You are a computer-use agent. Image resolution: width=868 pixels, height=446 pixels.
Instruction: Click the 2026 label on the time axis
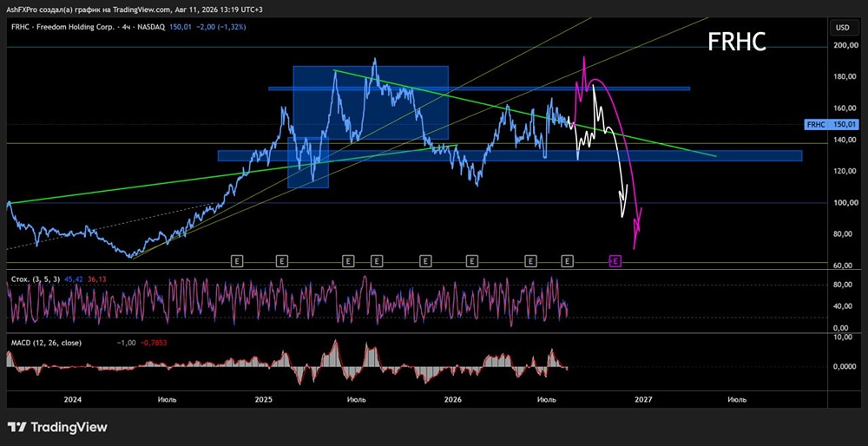(x=453, y=399)
